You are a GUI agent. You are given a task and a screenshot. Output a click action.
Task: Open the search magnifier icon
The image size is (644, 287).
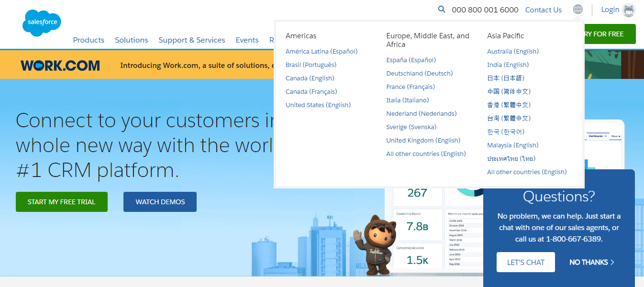click(x=442, y=10)
